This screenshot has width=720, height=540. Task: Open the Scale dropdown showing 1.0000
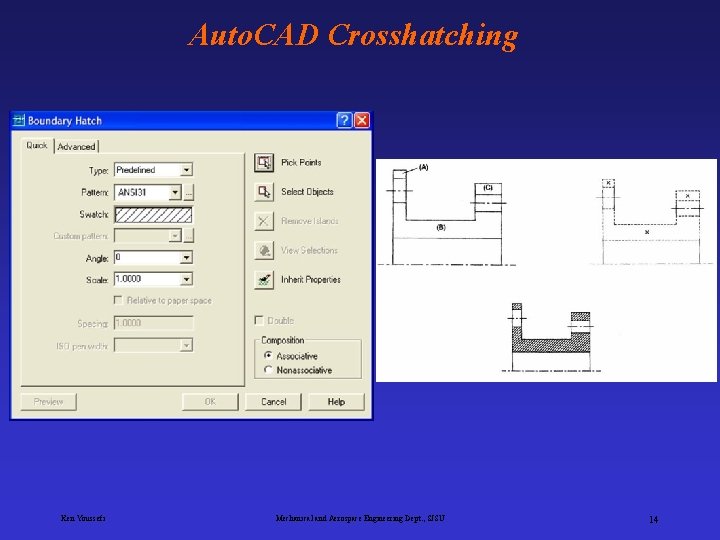coord(186,279)
